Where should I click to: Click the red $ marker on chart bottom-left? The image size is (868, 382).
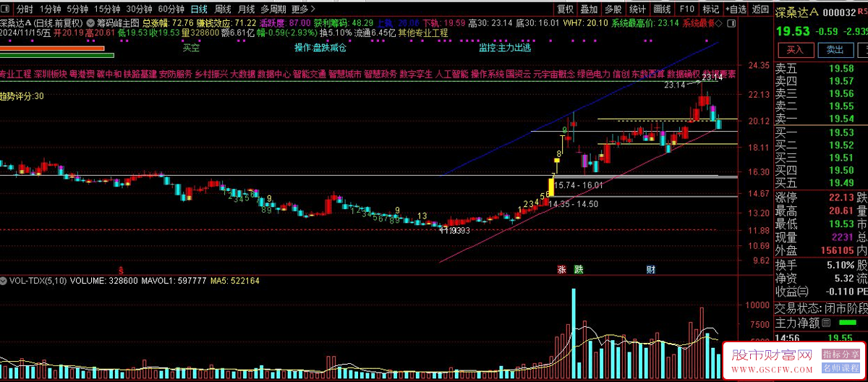click(121, 269)
